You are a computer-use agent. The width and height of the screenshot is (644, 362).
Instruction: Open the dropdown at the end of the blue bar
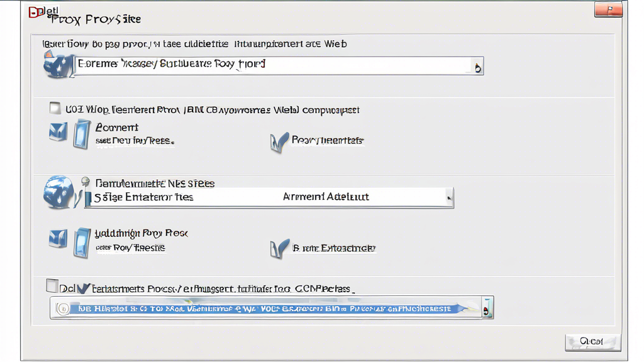tap(487, 307)
